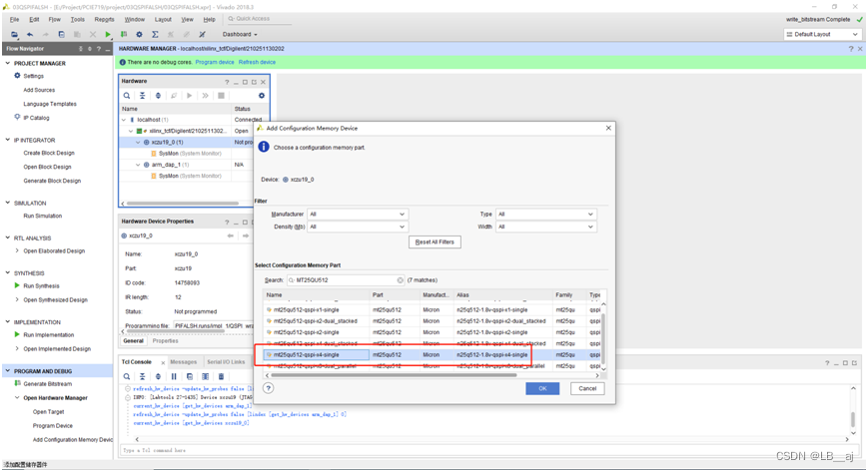Switch to the Serial I/O Links tab
The width and height of the screenshot is (868, 472).
226,362
